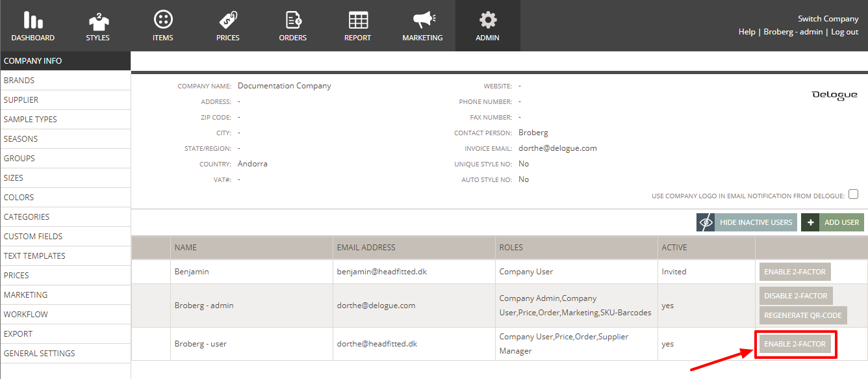
Task: Toggle Hide Inactive Users eye button
Action: click(x=706, y=222)
